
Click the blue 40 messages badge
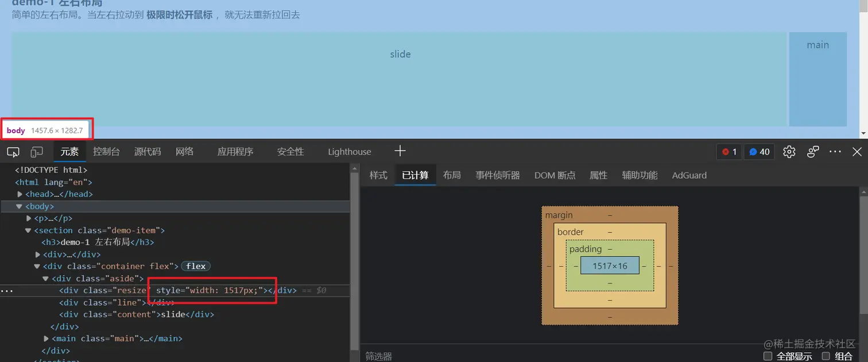point(759,152)
